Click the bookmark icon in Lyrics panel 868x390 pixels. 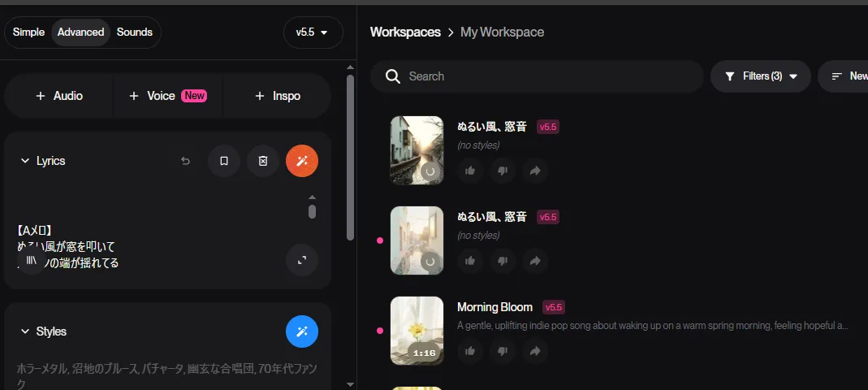[x=224, y=161]
